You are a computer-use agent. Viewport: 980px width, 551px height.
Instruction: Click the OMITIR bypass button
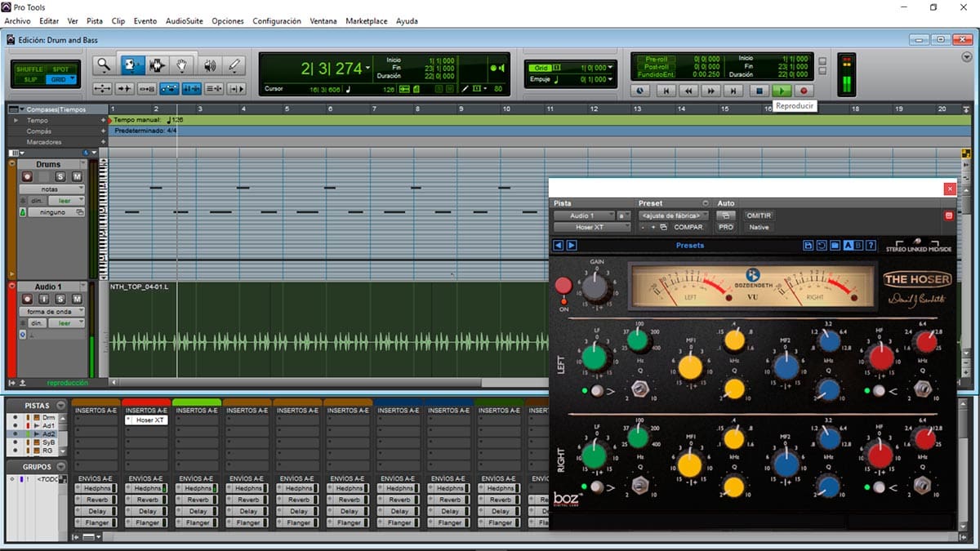pos(759,216)
